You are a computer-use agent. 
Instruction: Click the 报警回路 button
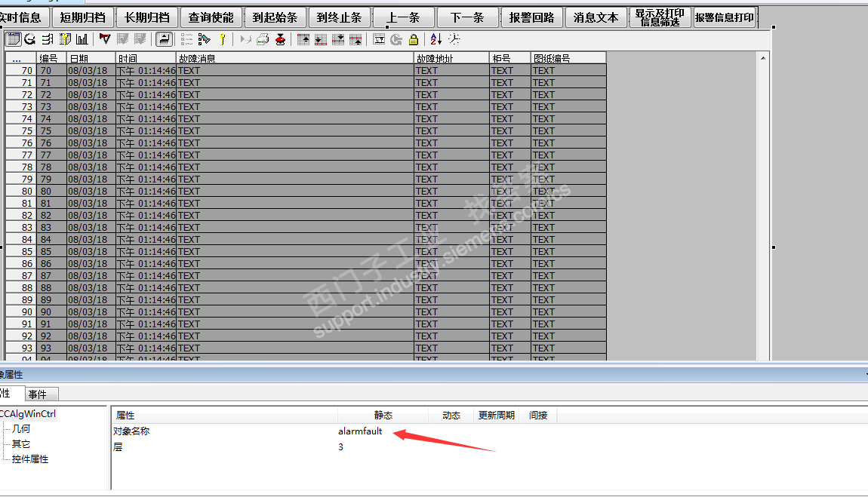[532, 17]
